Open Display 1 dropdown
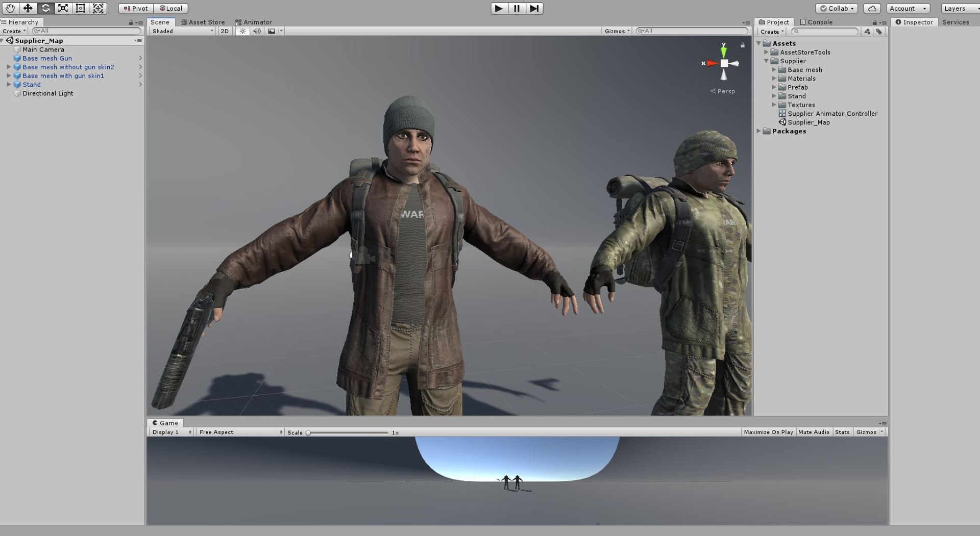 click(171, 432)
